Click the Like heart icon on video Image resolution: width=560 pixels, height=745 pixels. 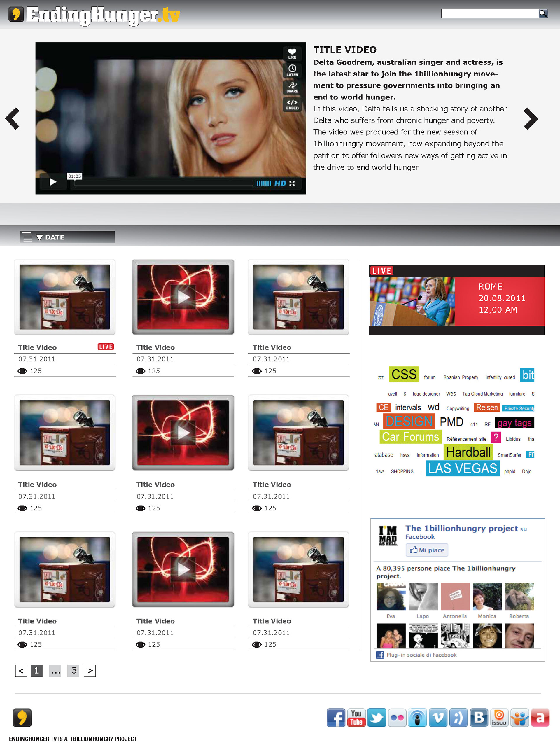click(x=292, y=53)
